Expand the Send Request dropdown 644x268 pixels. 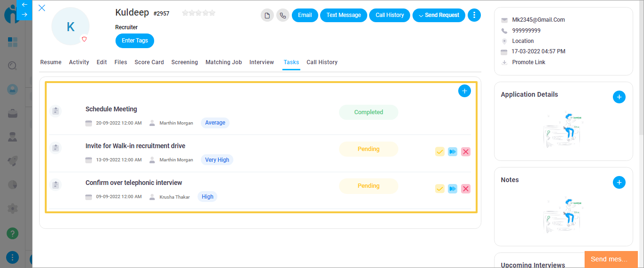pyautogui.click(x=438, y=15)
